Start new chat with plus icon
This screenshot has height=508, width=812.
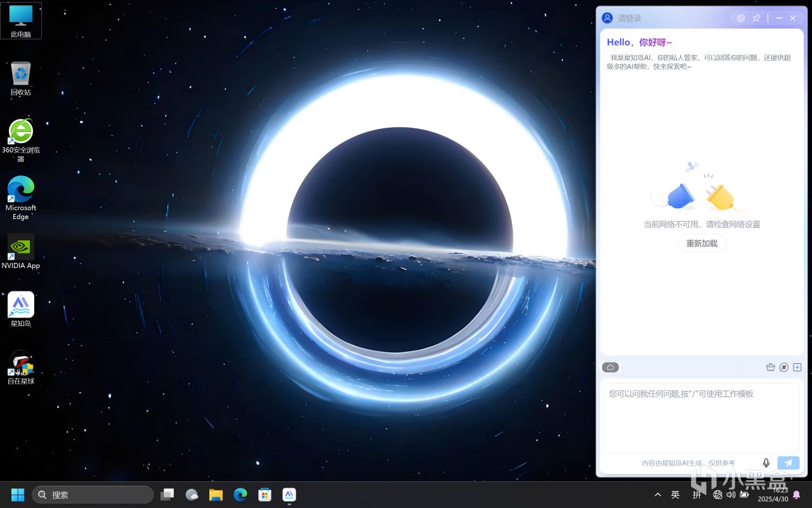pyautogui.click(x=797, y=367)
